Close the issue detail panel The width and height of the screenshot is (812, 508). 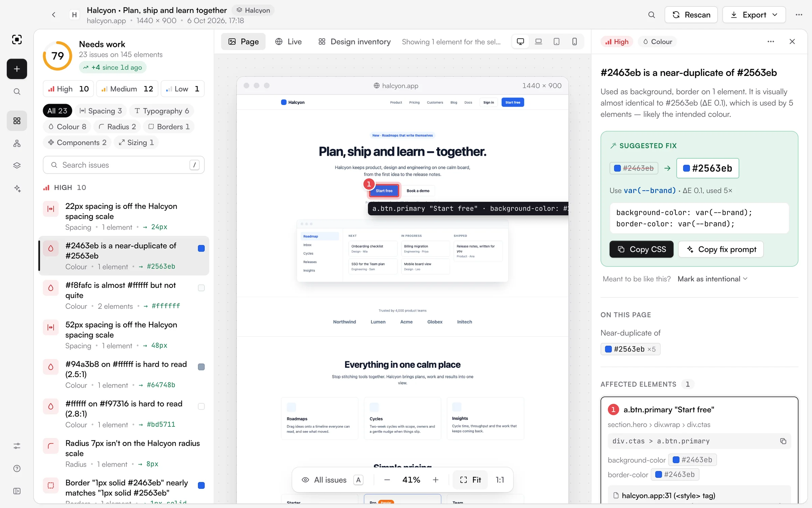792,42
